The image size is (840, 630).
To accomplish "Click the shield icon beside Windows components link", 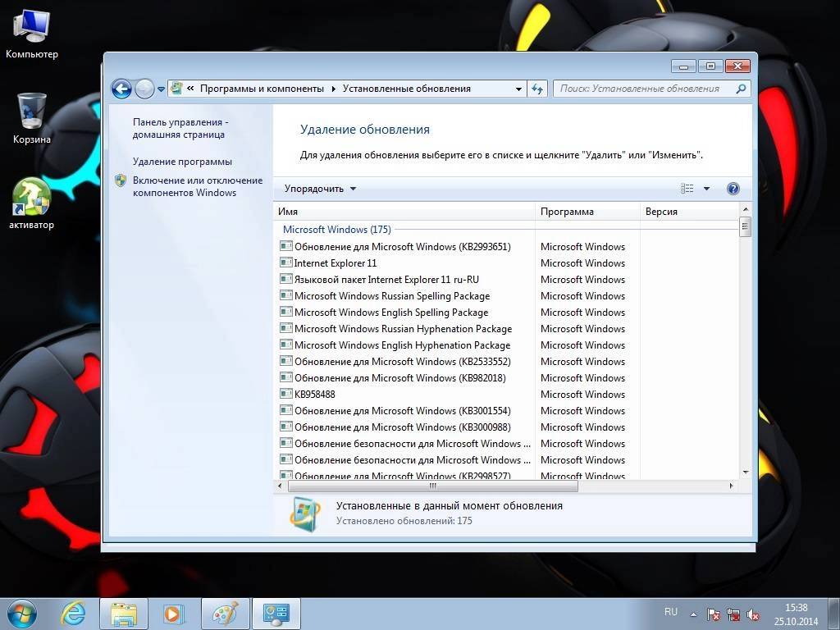I will 121,180.
